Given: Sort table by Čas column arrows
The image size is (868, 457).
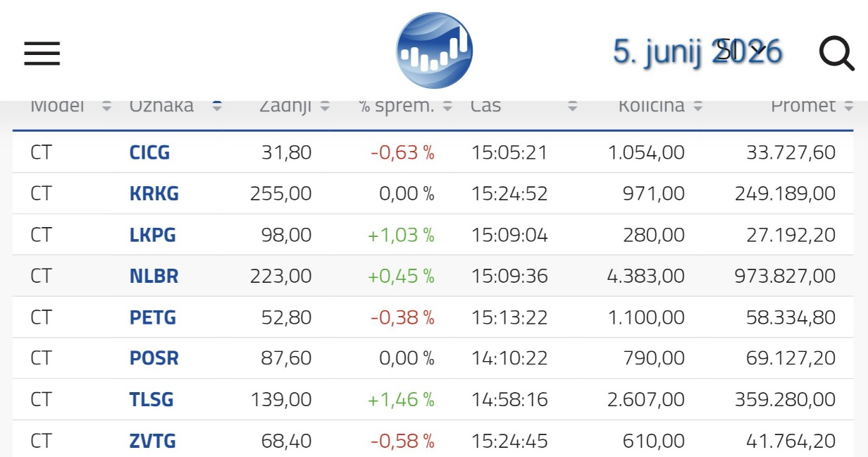Looking at the screenshot, I should pyautogui.click(x=573, y=106).
